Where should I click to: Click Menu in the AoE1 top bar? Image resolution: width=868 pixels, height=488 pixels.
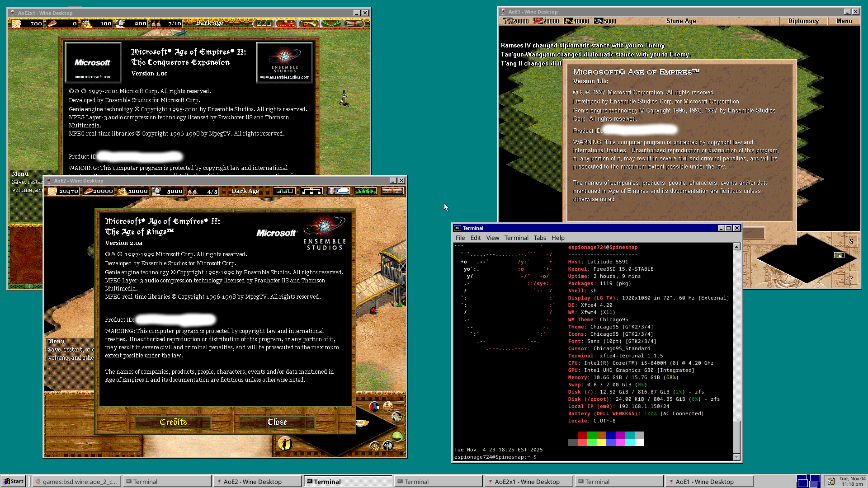coord(844,21)
